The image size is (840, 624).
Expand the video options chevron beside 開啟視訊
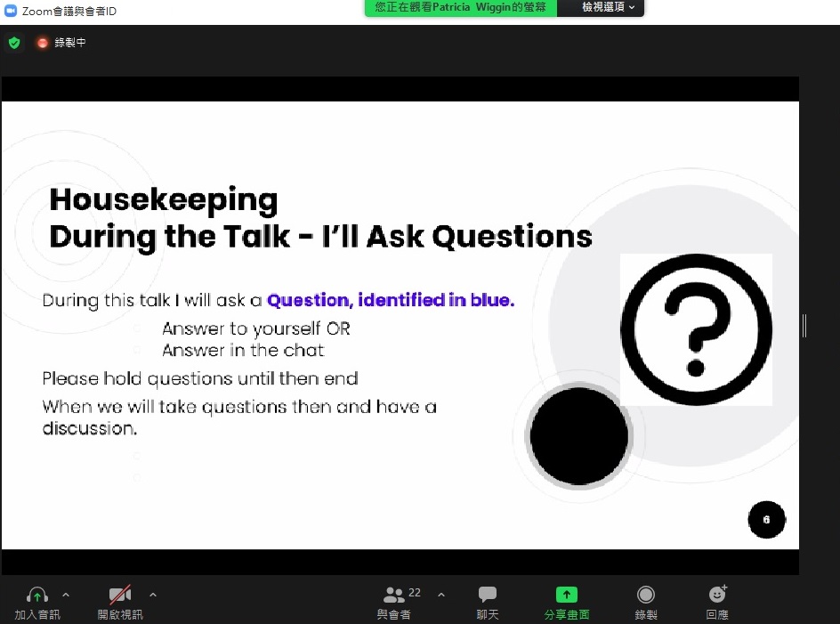152,595
